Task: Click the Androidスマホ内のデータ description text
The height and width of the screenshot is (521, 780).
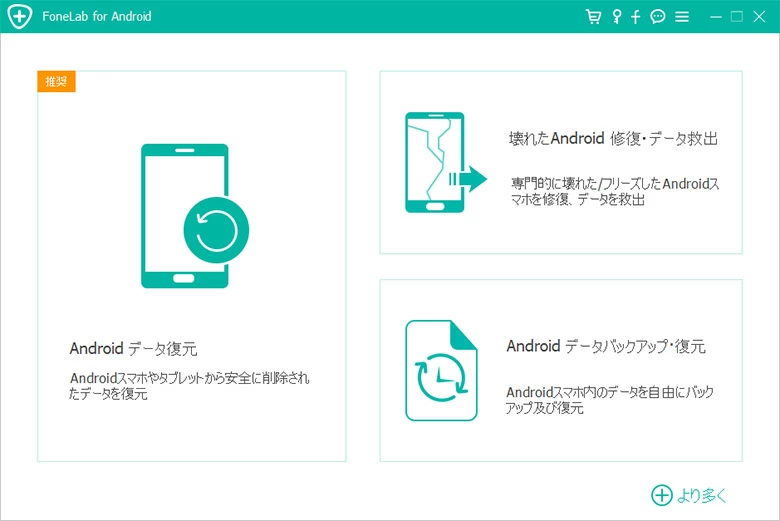Action: pos(610,400)
